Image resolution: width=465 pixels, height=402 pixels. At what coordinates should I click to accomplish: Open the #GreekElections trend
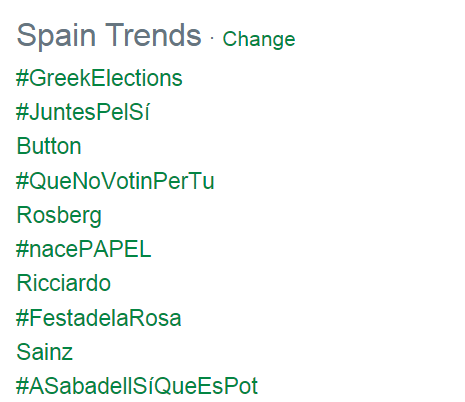pyautogui.click(x=99, y=78)
